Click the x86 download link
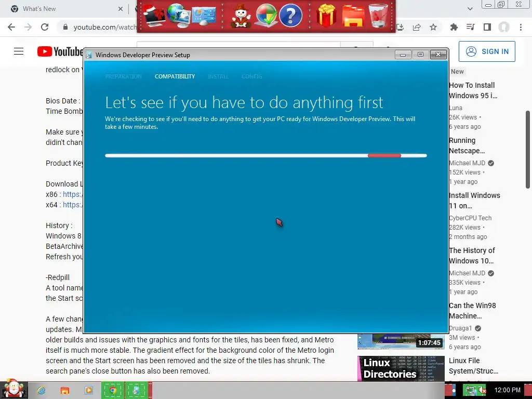This screenshot has height=399, width=532. [73, 194]
